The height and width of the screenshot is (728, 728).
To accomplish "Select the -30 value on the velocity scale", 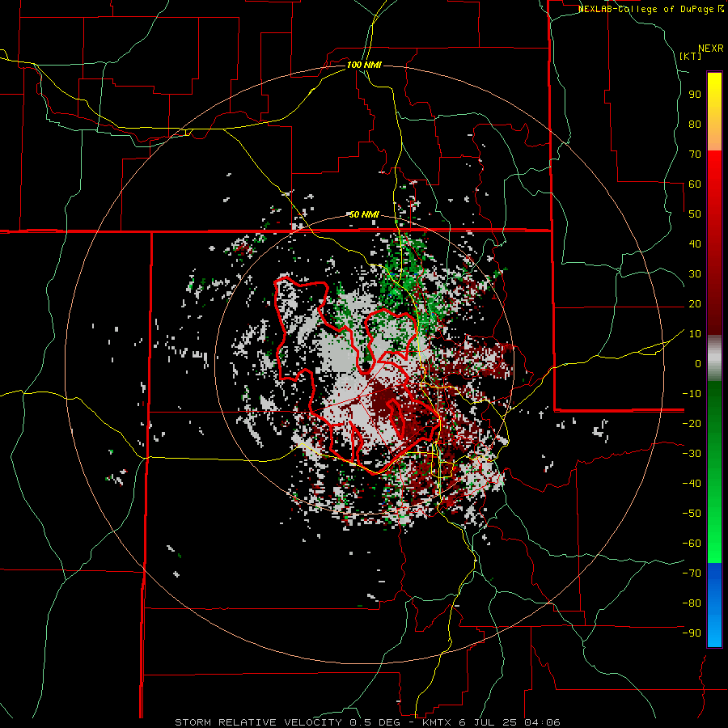I will (692, 454).
